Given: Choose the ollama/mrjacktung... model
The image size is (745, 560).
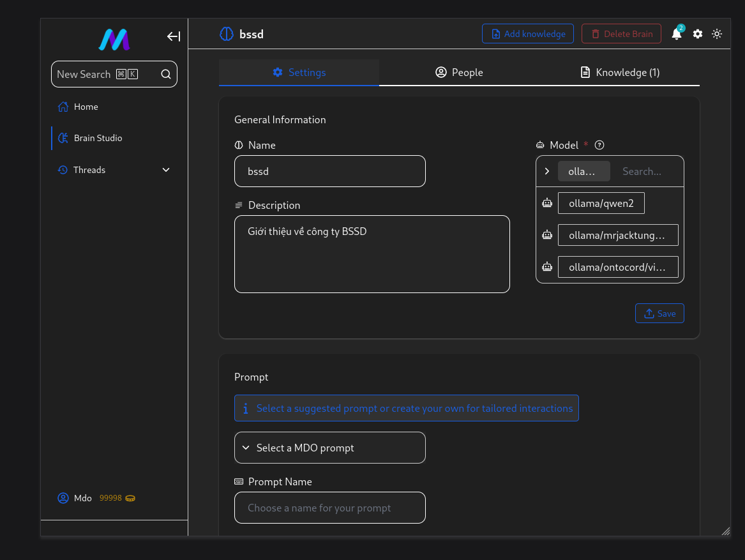Looking at the screenshot, I should (618, 235).
